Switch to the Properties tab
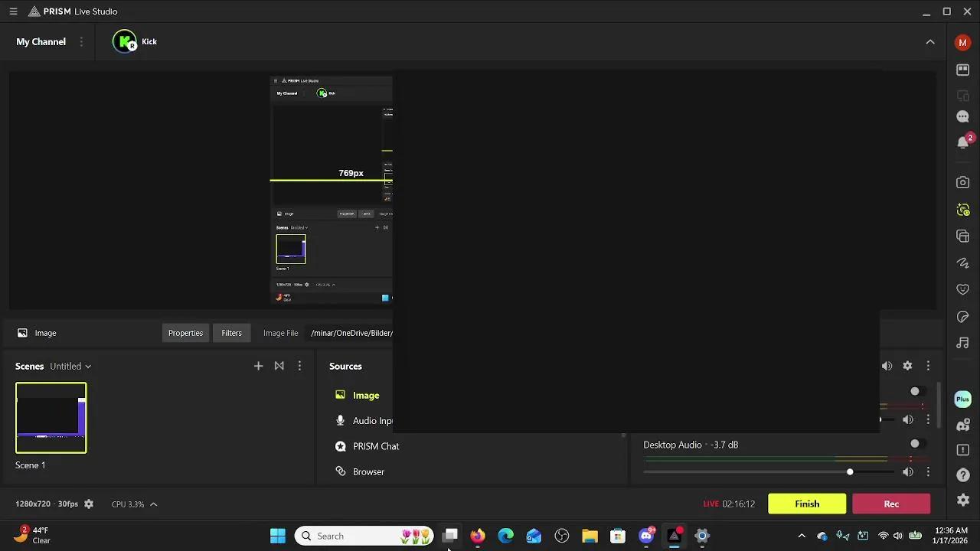This screenshot has width=980, height=551. coord(185,333)
